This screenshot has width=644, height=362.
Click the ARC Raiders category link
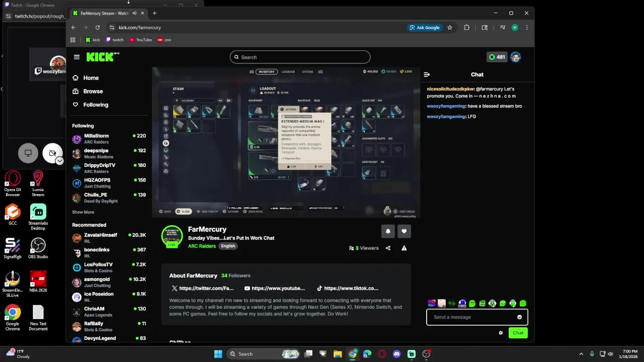pos(202,246)
